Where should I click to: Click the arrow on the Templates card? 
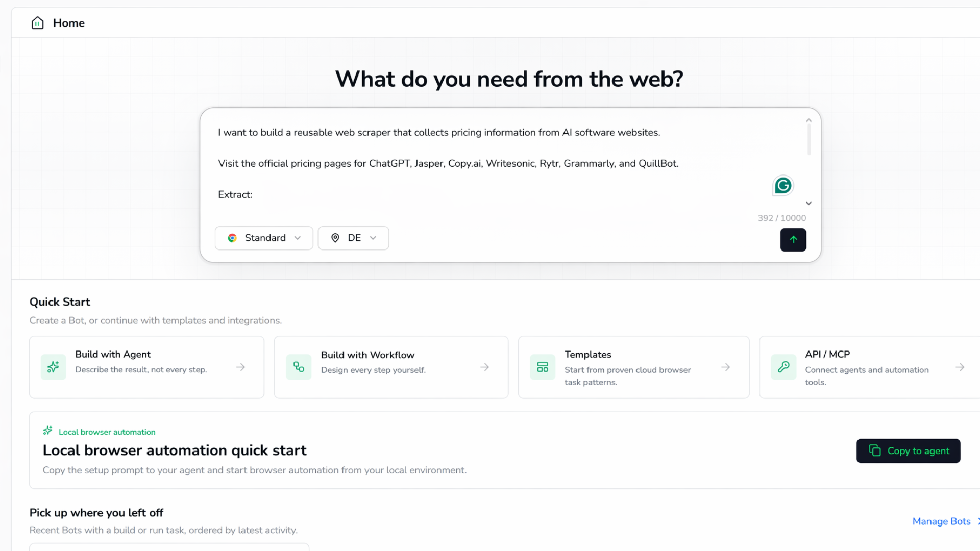tap(726, 367)
